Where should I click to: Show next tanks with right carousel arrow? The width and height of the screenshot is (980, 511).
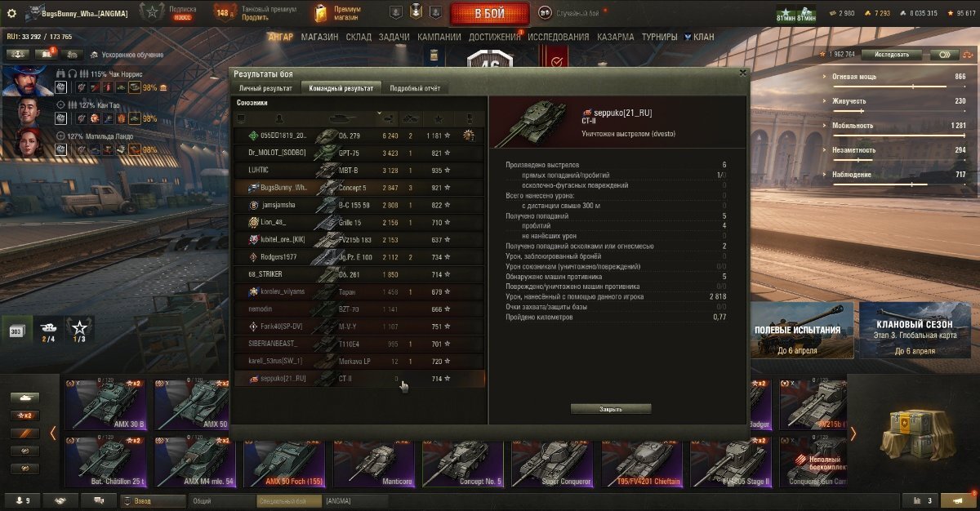[853, 433]
